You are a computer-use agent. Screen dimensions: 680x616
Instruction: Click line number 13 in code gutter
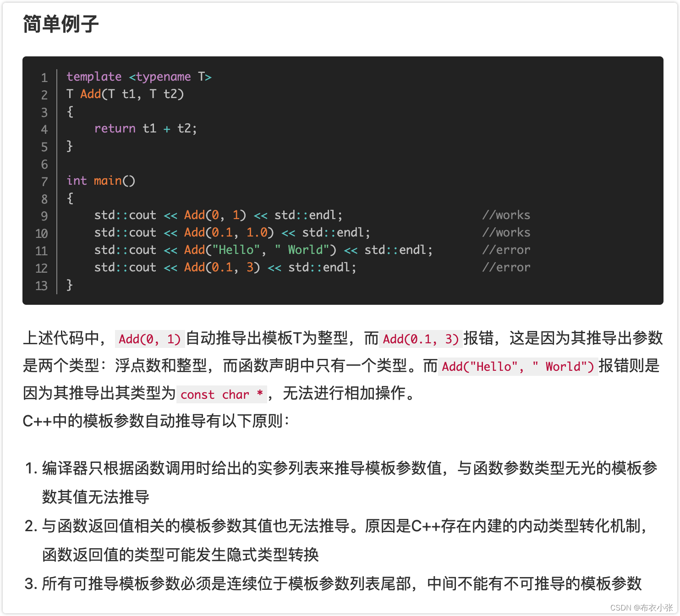tap(42, 286)
